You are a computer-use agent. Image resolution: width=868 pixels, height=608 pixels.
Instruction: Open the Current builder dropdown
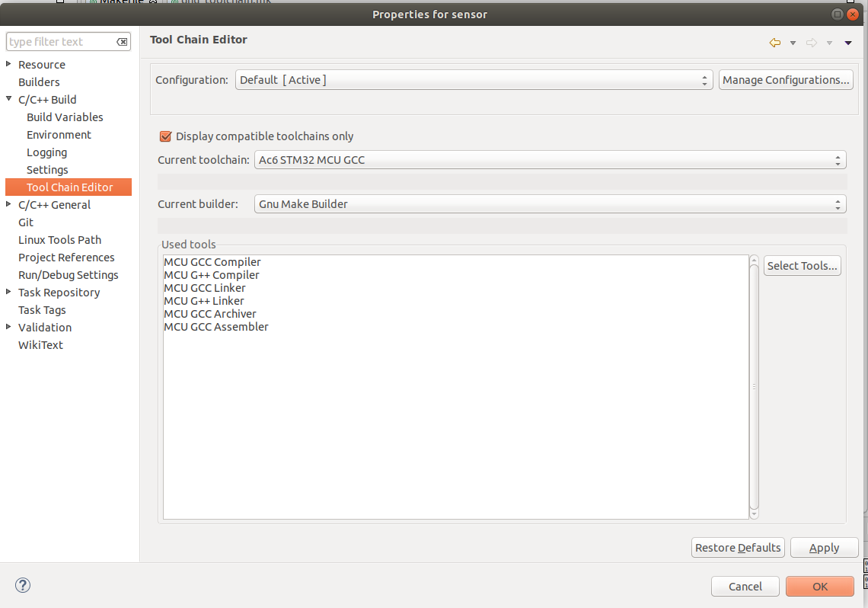pos(548,204)
